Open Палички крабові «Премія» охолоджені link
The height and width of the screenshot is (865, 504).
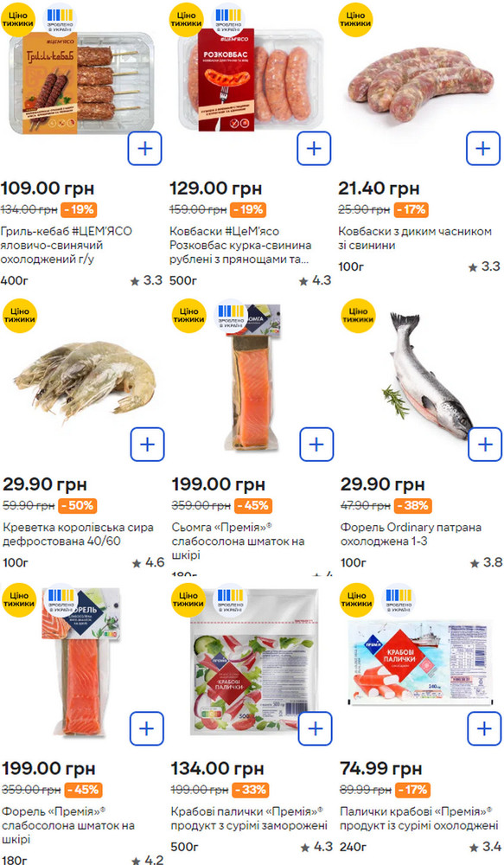point(419,818)
